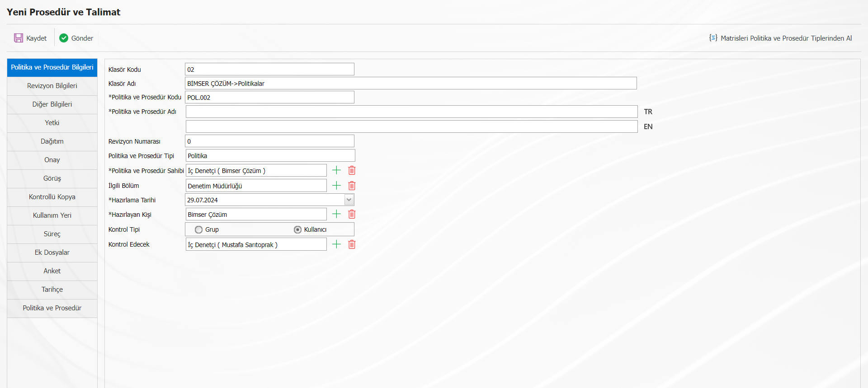Open the Politika ve Prosedür Bilgileri tab
The image size is (868, 388).
pos(52,67)
